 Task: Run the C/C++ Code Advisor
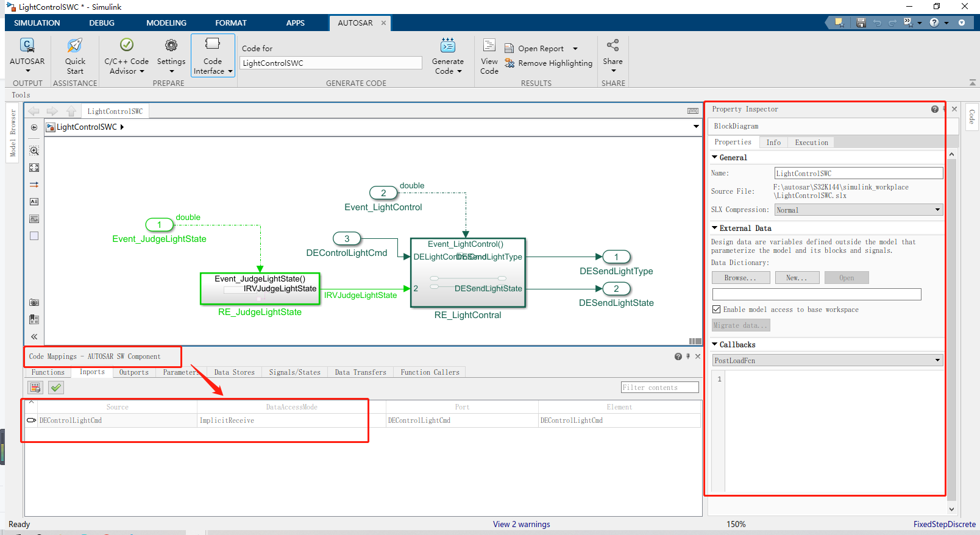click(126, 45)
